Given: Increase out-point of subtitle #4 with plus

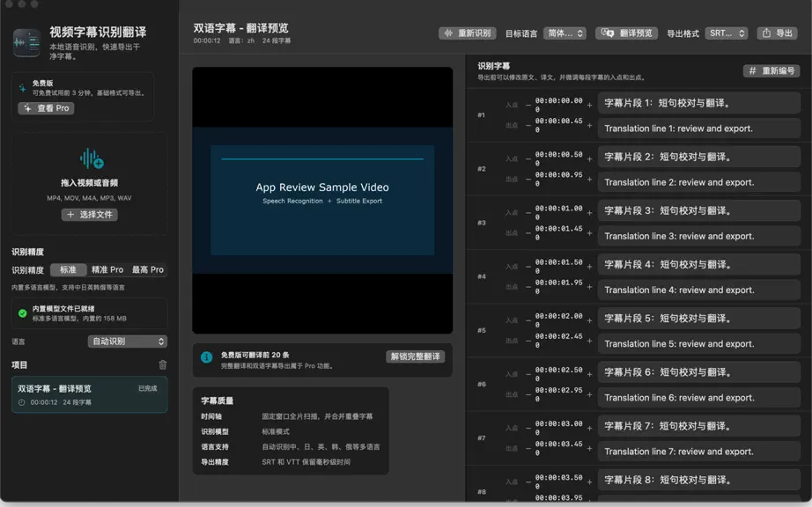Looking at the screenshot, I should point(589,287).
